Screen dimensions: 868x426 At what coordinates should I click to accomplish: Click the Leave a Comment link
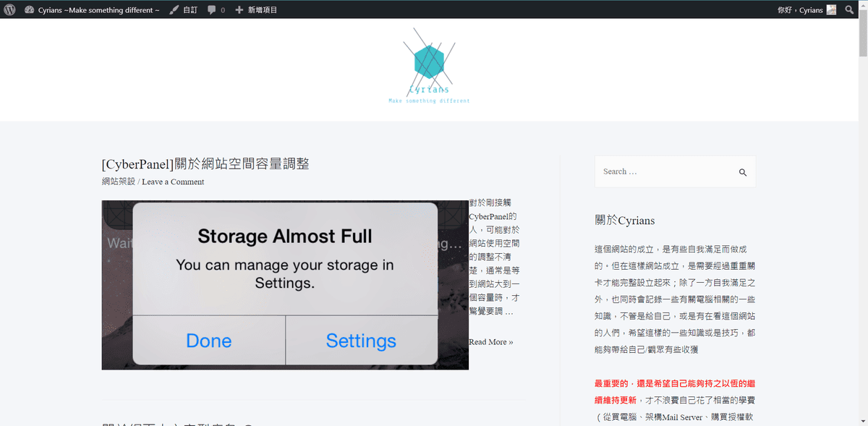point(173,182)
